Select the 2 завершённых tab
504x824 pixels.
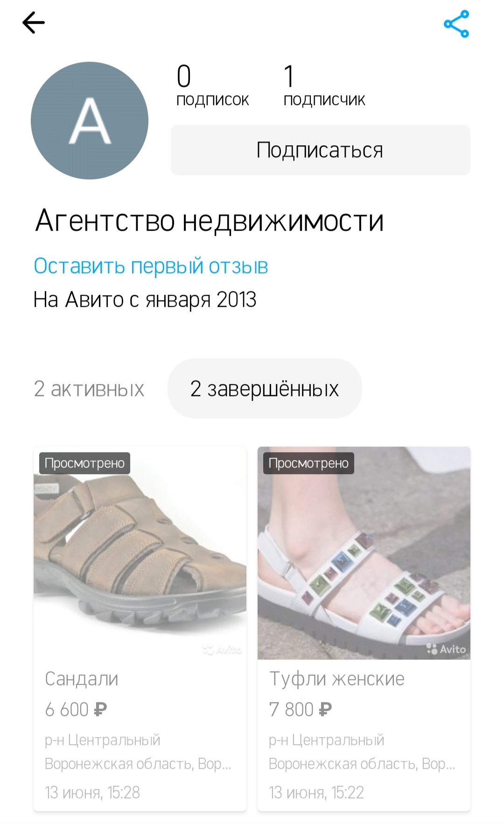coord(265,389)
